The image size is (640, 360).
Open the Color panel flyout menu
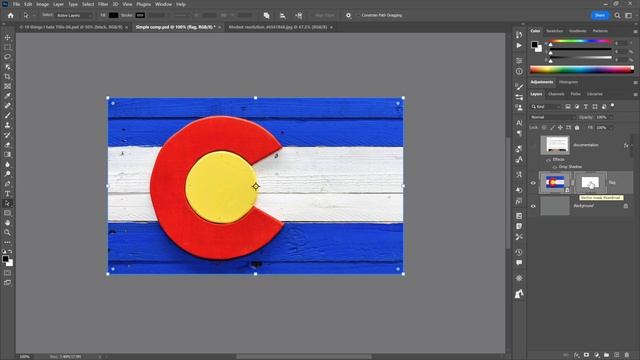635,31
